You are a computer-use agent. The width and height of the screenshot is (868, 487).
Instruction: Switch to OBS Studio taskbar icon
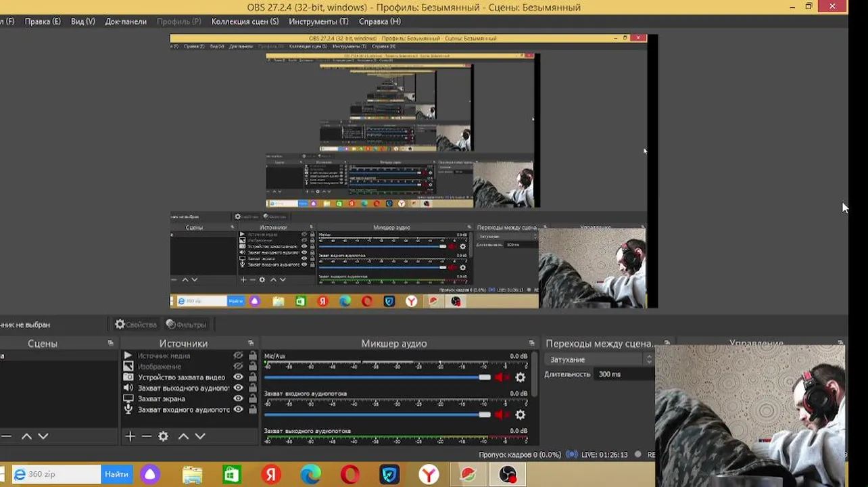(x=508, y=475)
